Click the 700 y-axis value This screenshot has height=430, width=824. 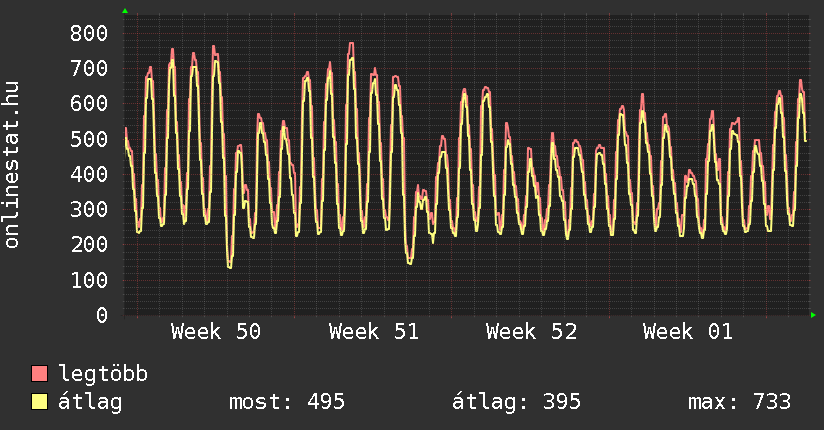point(88,69)
